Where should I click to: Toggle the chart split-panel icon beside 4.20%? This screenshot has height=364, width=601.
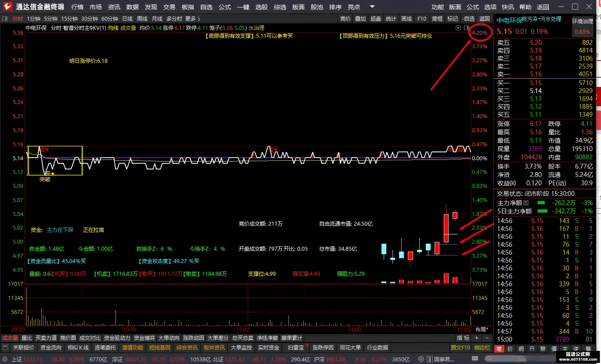pos(466,28)
